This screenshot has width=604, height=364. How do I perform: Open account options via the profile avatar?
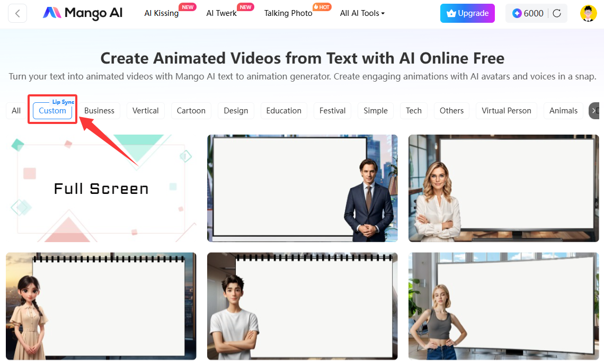click(x=588, y=13)
